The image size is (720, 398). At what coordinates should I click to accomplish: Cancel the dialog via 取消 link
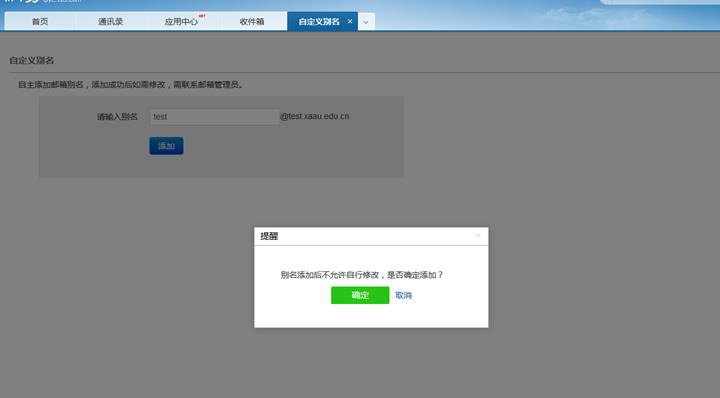(x=404, y=295)
